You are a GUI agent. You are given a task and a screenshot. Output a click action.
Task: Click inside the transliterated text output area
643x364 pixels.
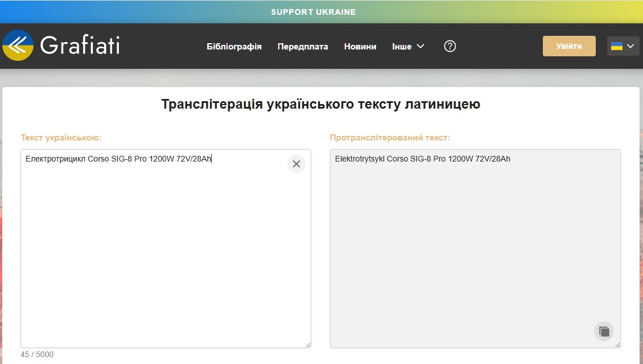pyautogui.click(x=475, y=249)
